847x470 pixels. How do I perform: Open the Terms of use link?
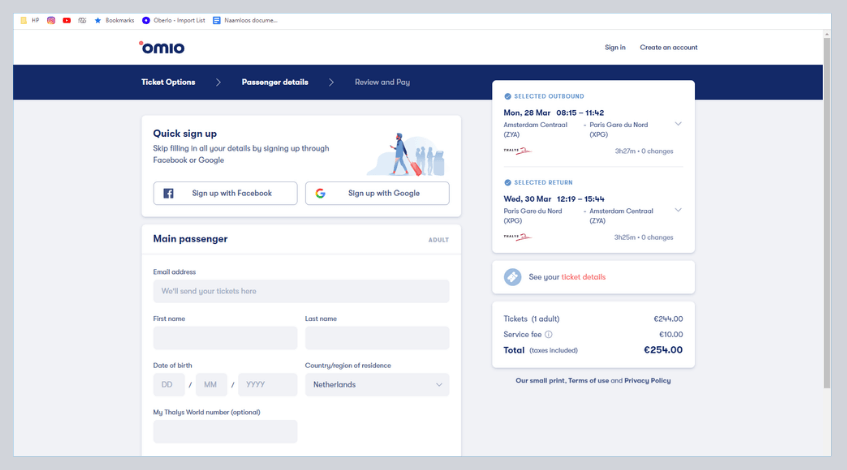click(x=588, y=381)
